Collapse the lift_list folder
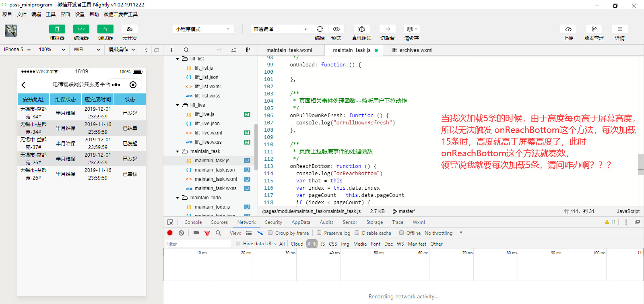The height and width of the screenshot is (304, 644). point(178,59)
